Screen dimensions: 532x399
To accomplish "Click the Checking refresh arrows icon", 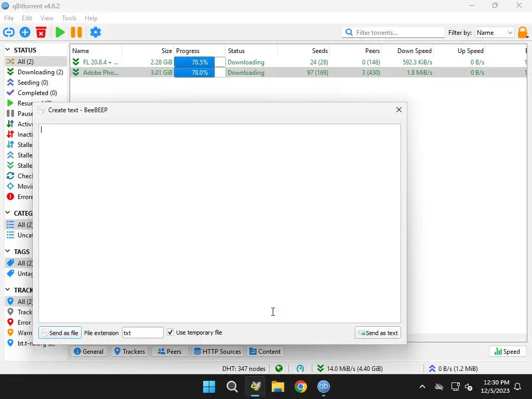I will point(10,176).
